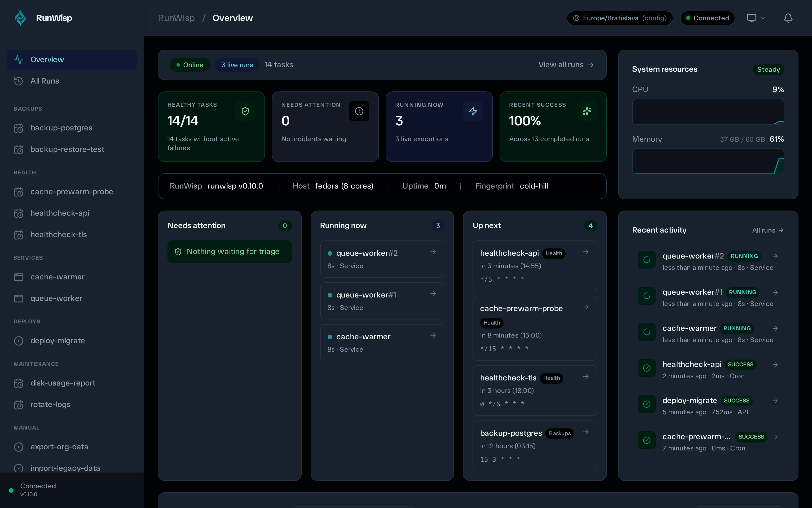Open Overview in the sidebar
Screen dimensions: 812x508
pos(72,60)
